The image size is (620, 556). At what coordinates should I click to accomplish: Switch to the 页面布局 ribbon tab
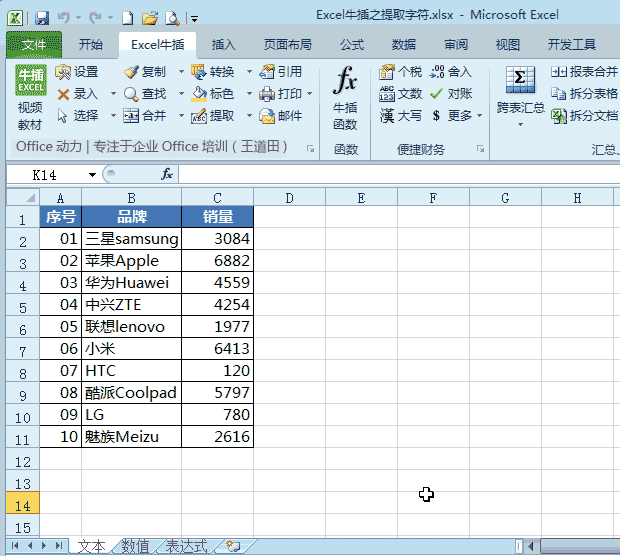(287, 44)
